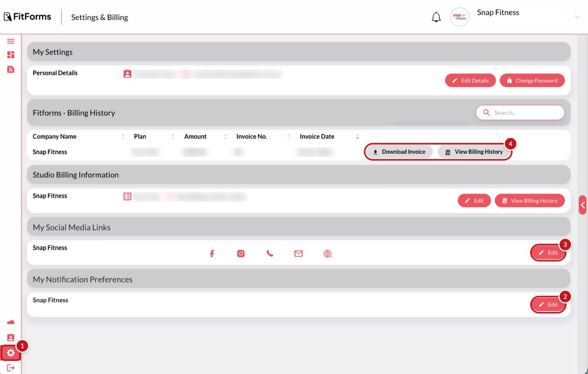Click the studio billing list icon
The image size is (588, 374).
(x=127, y=196)
